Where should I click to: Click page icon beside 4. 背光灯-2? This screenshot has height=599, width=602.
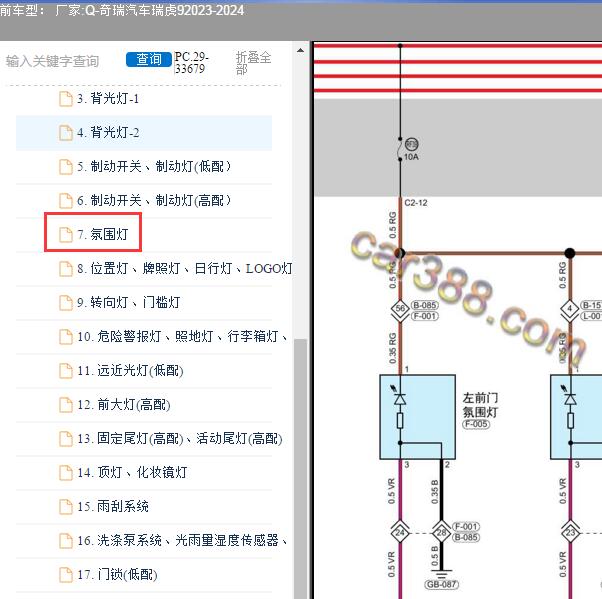(66, 133)
